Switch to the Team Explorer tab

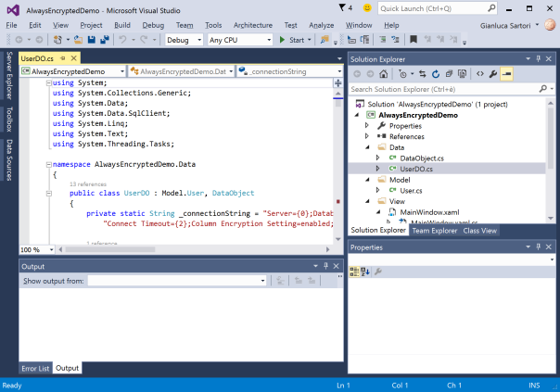(x=434, y=230)
